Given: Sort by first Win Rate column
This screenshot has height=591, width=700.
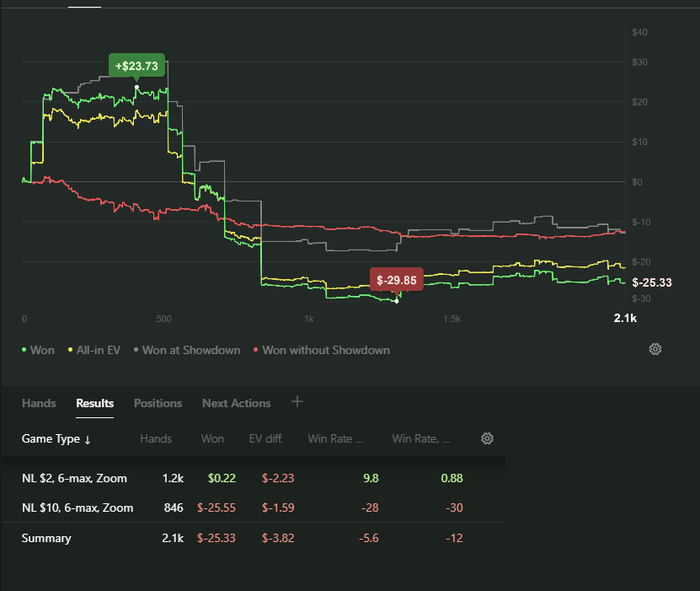Looking at the screenshot, I should (x=335, y=439).
